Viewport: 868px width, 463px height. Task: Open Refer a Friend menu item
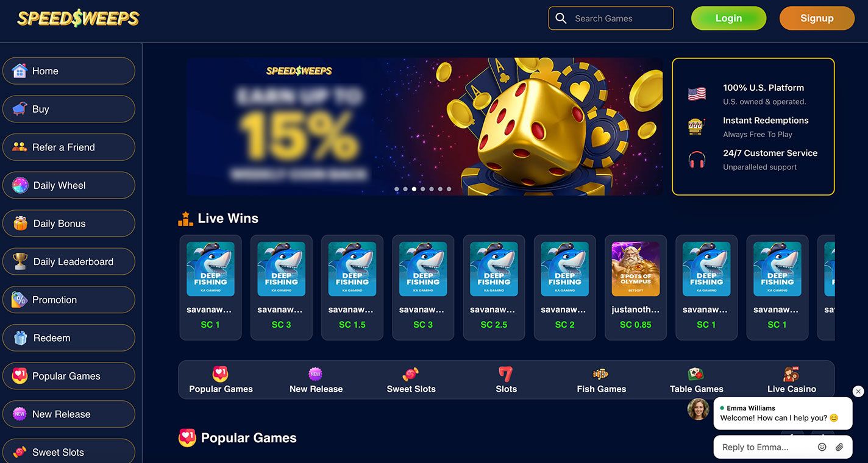click(69, 147)
